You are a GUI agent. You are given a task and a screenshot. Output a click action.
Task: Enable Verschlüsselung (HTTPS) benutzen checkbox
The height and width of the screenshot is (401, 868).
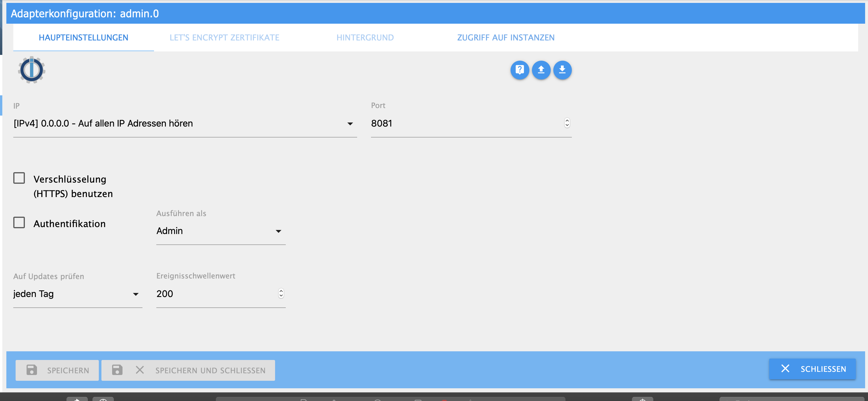click(19, 178)
